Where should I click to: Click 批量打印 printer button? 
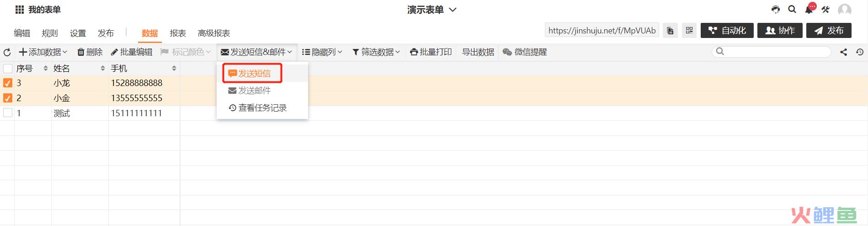431,52
